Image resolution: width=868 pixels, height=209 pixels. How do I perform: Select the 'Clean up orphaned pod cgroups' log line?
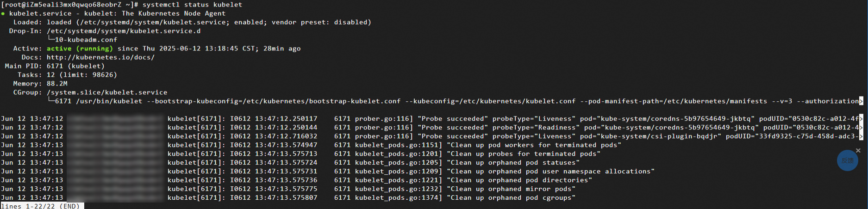pos(288,197)
